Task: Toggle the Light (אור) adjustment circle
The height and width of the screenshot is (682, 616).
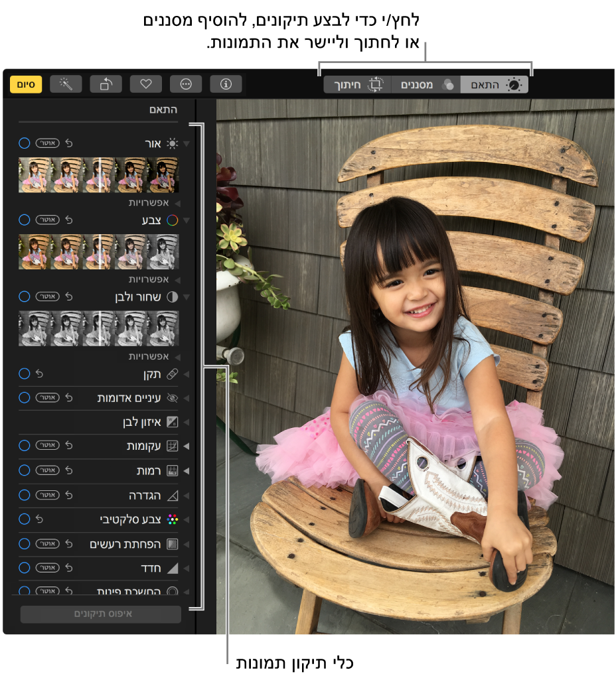Action: [x=25, y=143]
